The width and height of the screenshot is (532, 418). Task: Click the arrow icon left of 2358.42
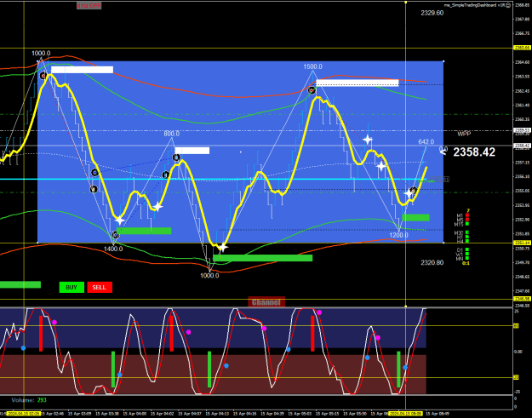443,151
